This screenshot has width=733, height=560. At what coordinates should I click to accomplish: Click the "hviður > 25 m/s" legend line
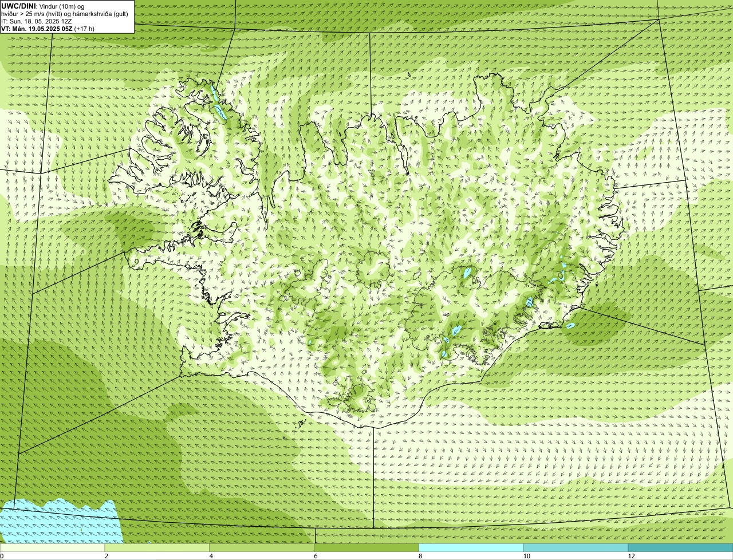(x=65, y=13)
